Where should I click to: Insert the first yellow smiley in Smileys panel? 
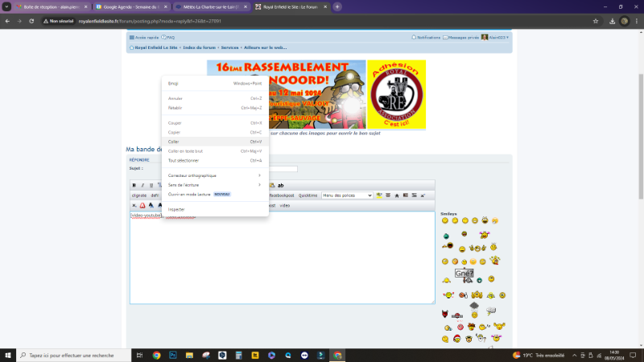tap(445, 220)
